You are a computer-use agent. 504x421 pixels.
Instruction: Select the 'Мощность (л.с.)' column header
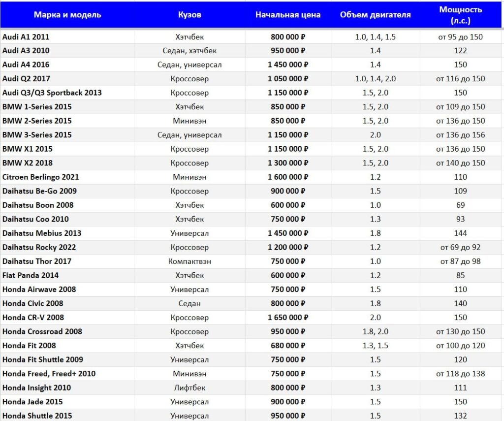[x=461, y=15]
